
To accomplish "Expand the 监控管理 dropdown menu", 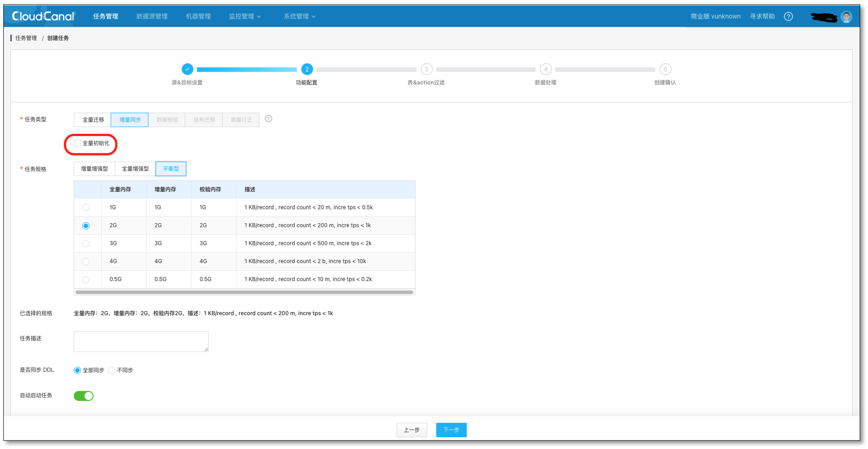I will (x=245, y=16).
